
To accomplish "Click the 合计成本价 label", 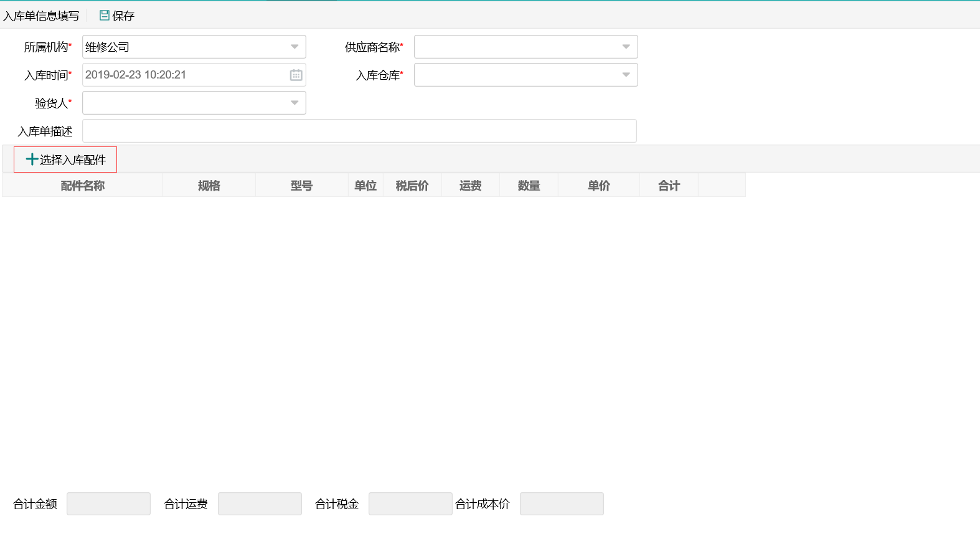I will (x=483, y=503).
